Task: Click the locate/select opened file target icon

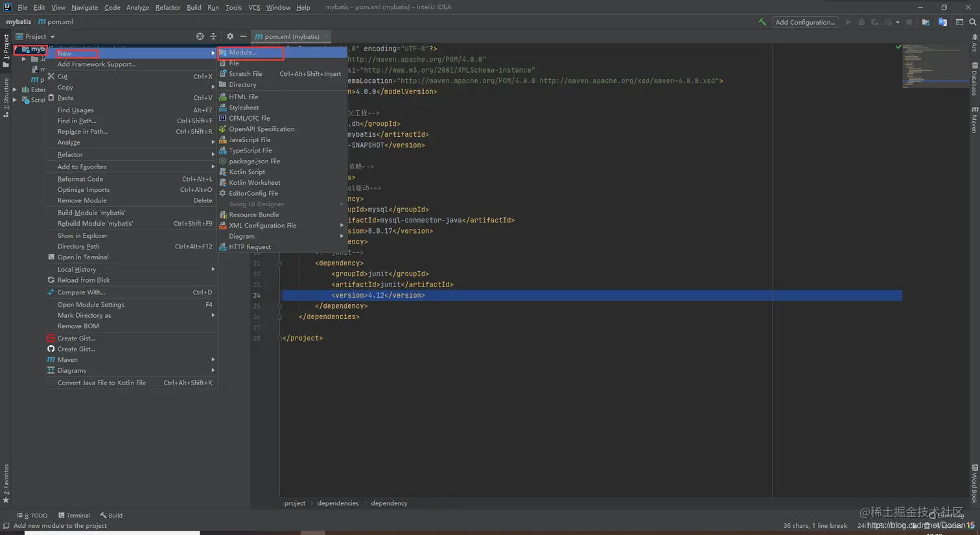Action: coord(200,36)
